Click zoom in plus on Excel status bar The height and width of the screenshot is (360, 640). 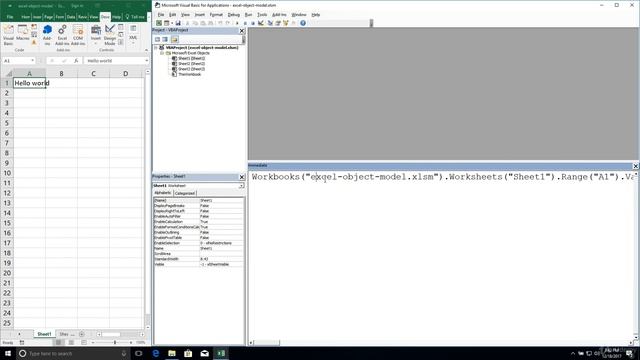131,342
